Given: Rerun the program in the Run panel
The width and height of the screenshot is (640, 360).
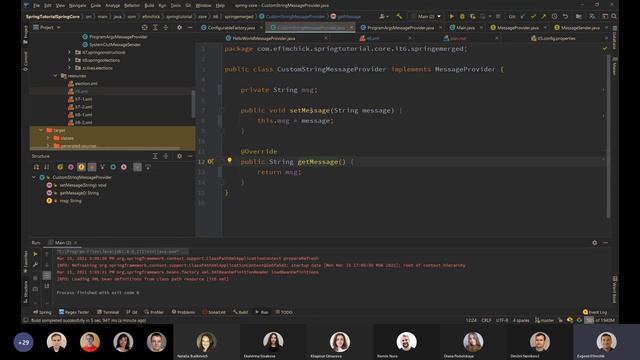Looking at the screenshot, I should (36, 254).
